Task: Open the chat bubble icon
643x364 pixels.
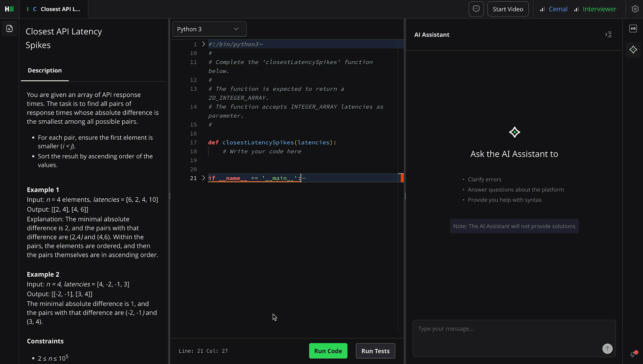Action: point(476,9)
